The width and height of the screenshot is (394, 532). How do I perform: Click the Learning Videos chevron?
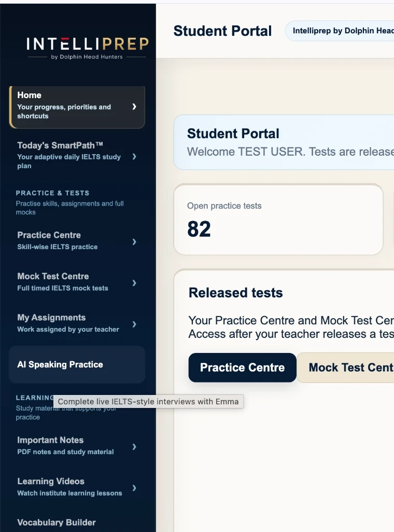(134, 488)
